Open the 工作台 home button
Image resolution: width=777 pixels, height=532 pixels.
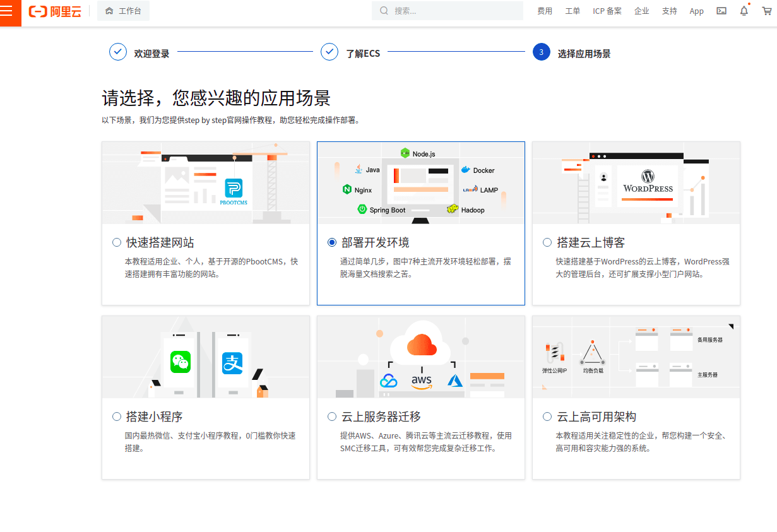point(123,11)
